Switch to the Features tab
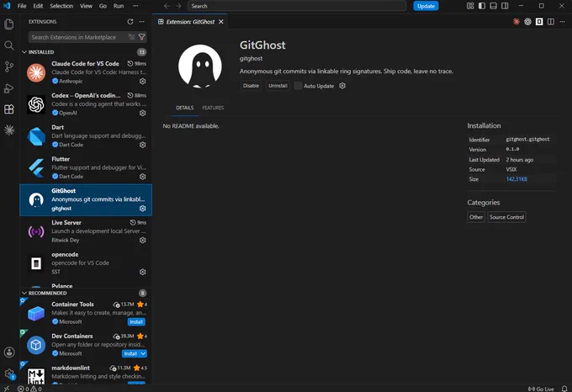572x392 pixels. pyautogui.click(x=213, y=108)
